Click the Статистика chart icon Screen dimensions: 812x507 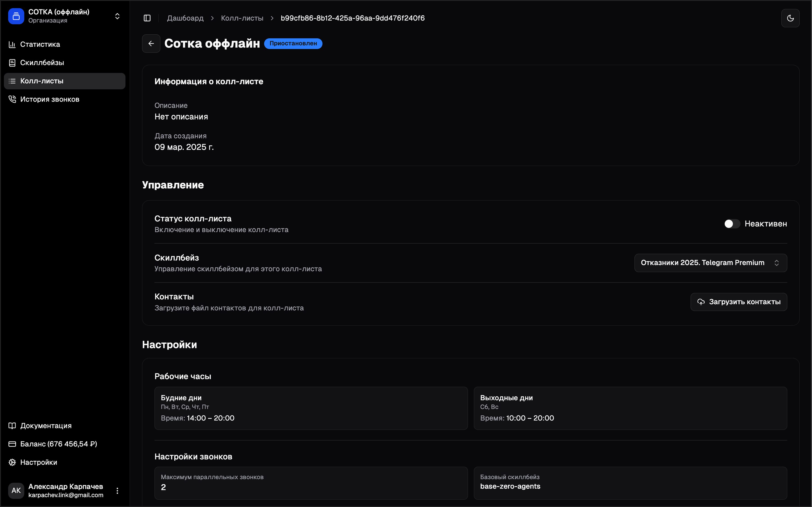point(12,44)
